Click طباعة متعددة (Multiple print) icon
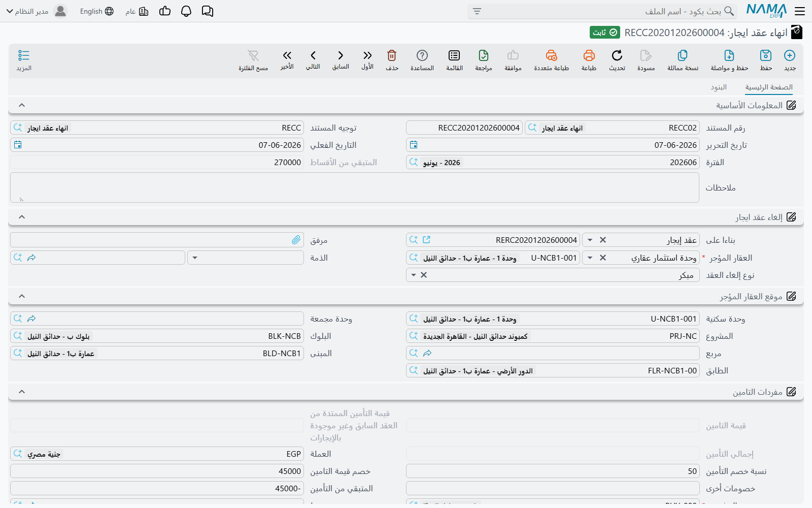Screen dimensions: 812x508 click(x=552, y=55)
